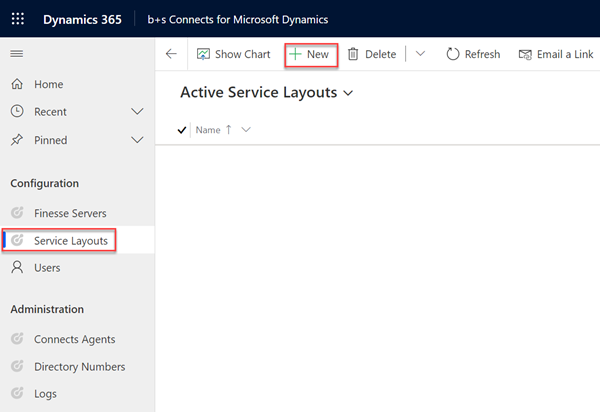Click the Directory Numbers entity icon
600x412 pixels.
coord(17,366)
